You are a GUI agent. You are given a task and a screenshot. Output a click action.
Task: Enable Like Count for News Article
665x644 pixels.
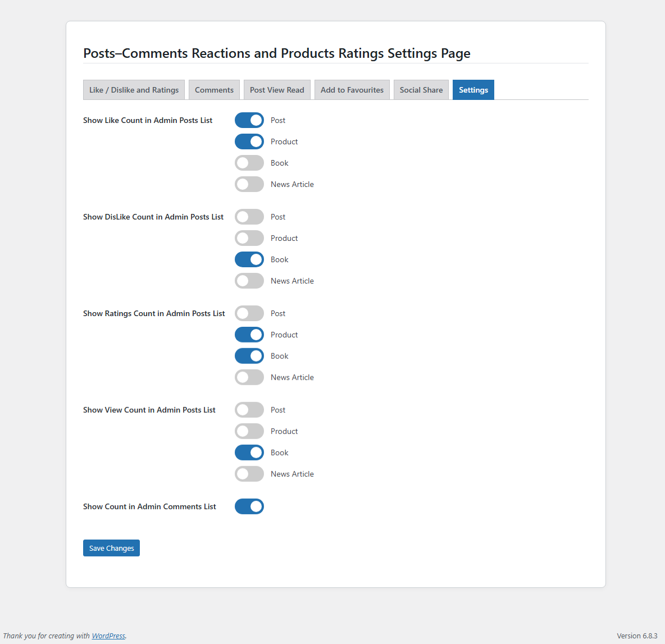pos(249,184)
